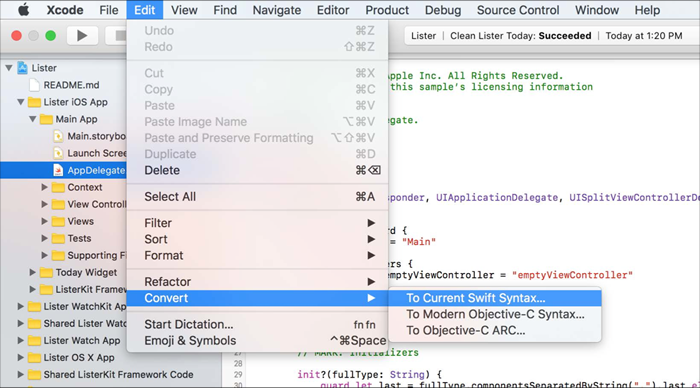Viewport: 700px width, 388px height.
Task: Choose To Modern Objective-C Syntax…
Action: coord(495,314)
